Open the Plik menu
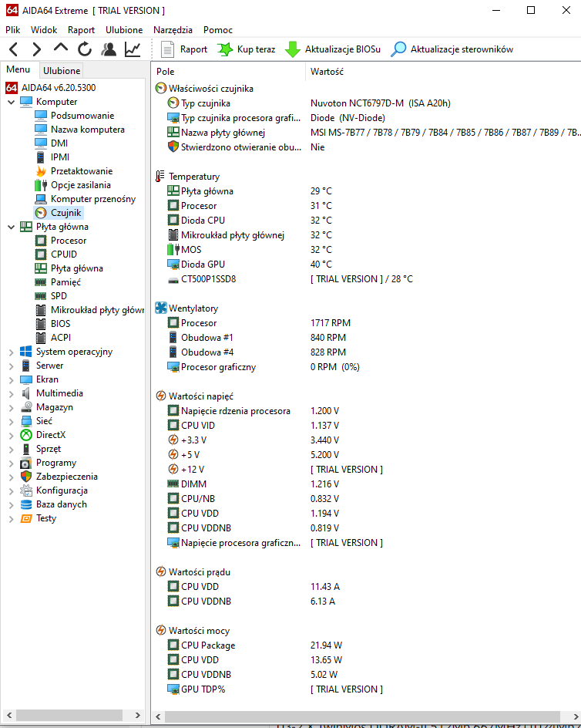 [x=13, y=30]
